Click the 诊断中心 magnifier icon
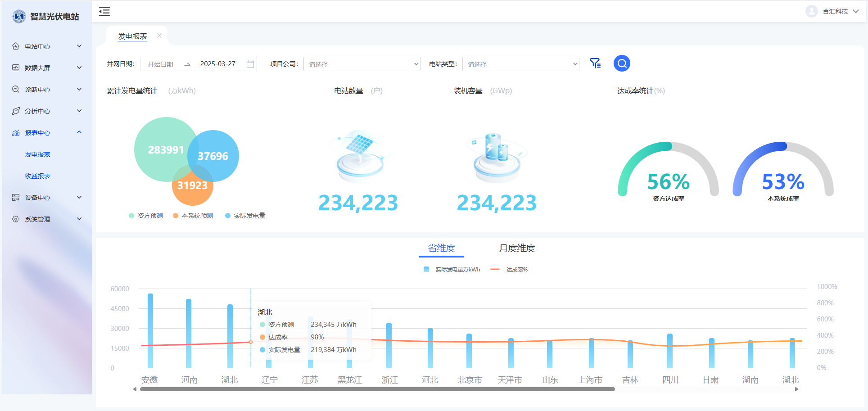Screen dimensions: 868x411 coord(16,89)
